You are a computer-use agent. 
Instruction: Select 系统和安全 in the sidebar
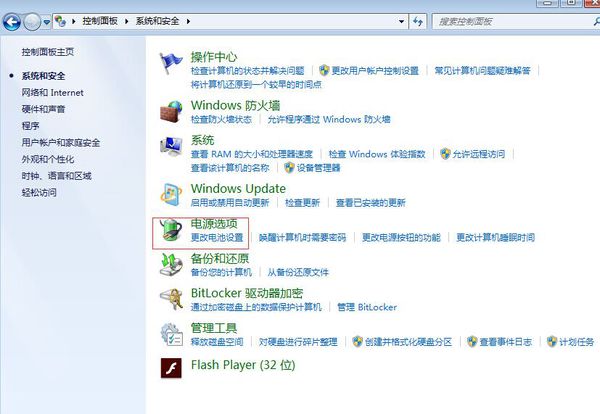43,76
